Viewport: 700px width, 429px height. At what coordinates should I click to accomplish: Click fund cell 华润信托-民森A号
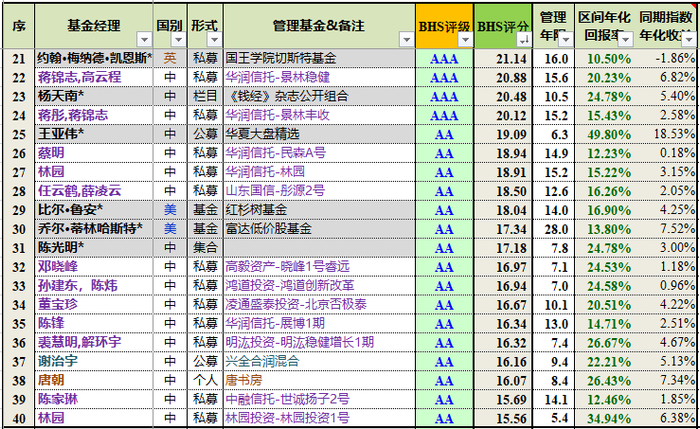point(319,153)
